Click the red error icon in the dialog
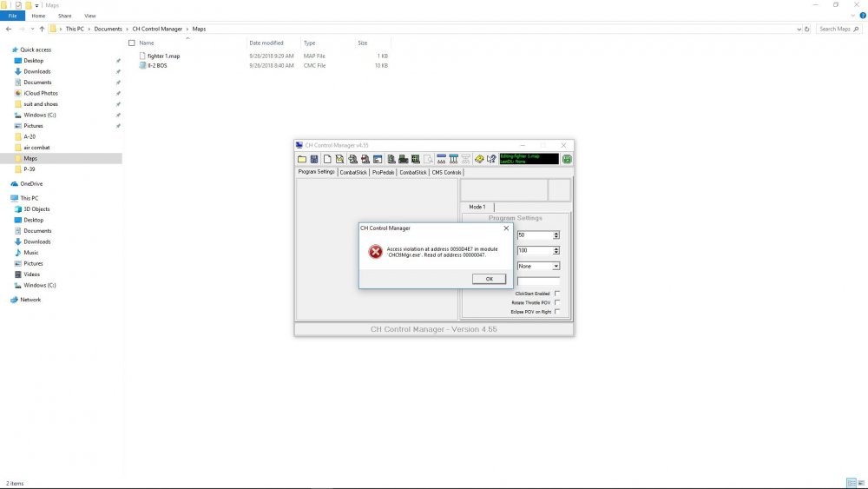Screen dimensions: 868x489 (375, 252)
